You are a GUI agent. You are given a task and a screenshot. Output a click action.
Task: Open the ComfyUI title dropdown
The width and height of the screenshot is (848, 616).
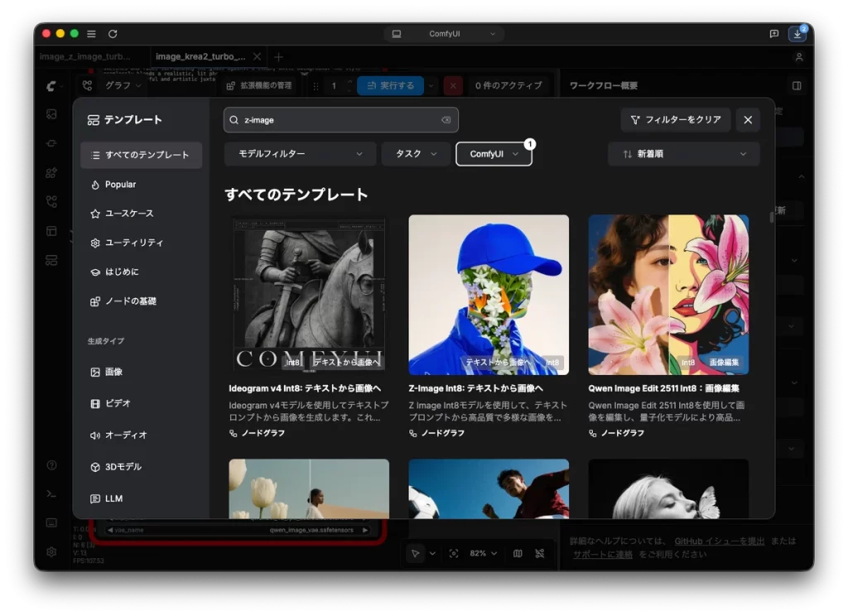click(x=444, y=33)
